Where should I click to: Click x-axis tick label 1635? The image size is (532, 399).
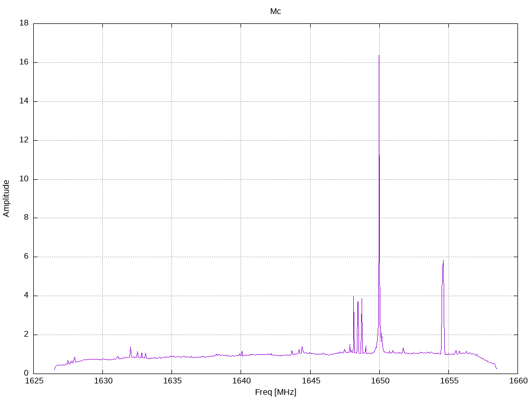coord(172,381)
